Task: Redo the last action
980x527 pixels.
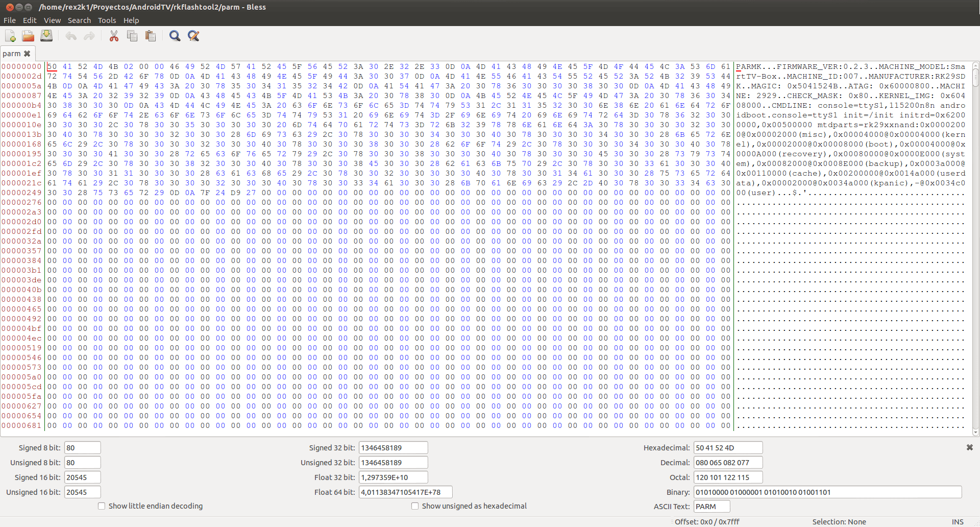Action: coord(89,36)
